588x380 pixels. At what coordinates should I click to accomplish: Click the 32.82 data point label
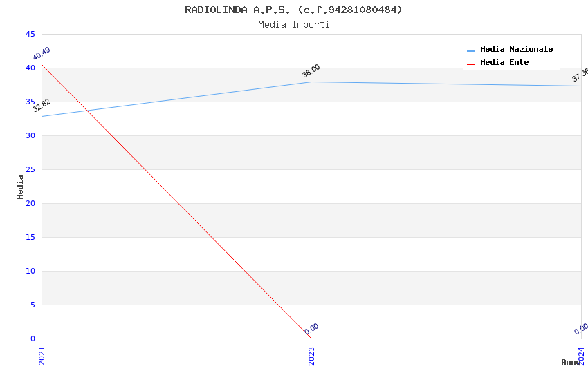42,105
